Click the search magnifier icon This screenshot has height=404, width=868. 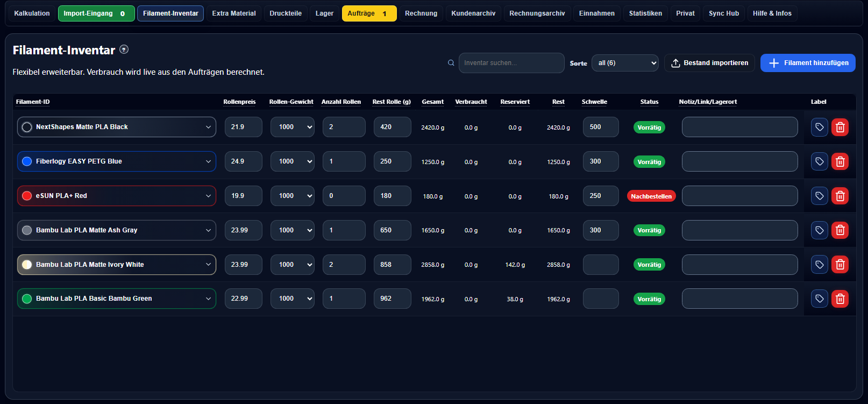pos(451,63)
